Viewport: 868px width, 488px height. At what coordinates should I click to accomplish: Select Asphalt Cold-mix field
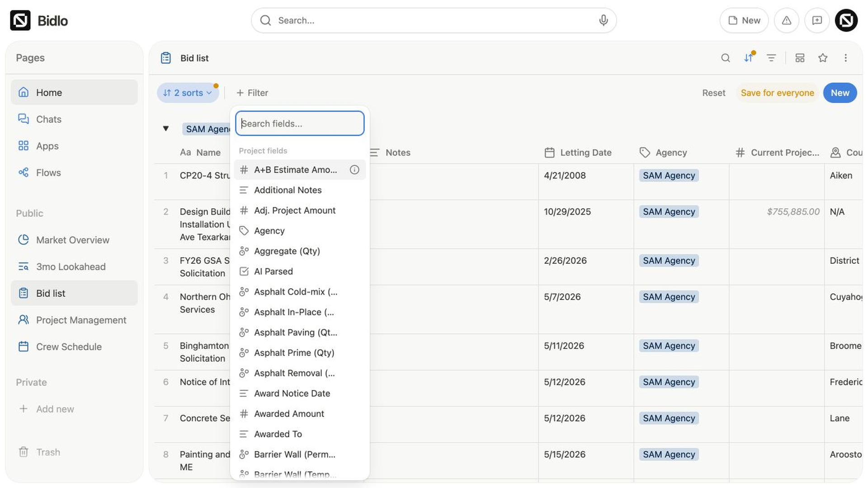point(300,291)
